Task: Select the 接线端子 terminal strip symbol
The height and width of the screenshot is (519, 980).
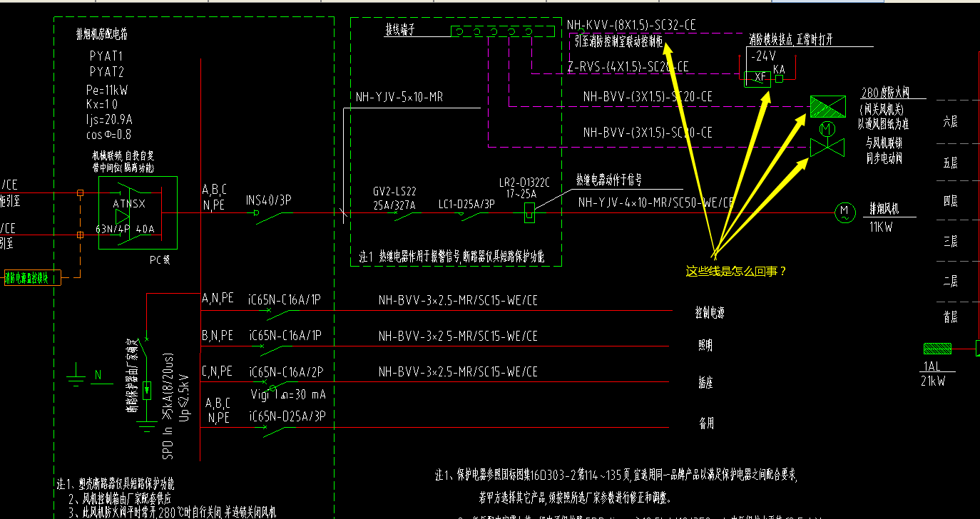Action: (504, 31)
